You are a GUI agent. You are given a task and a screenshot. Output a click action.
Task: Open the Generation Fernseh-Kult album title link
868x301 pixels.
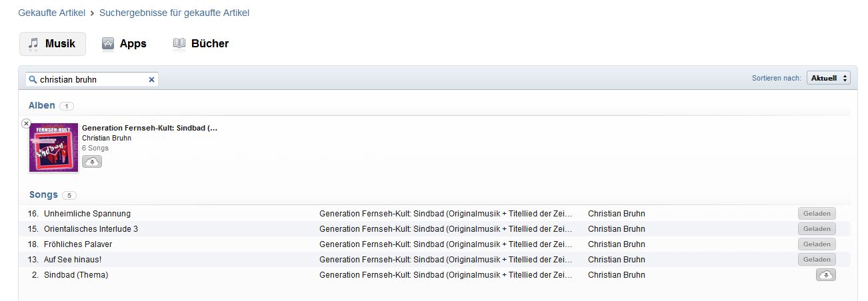[x=150, y=127]
